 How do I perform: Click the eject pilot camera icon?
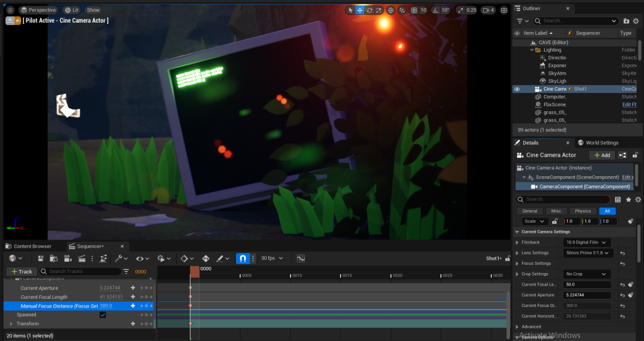pyautogui.click(x=11, y=21)
